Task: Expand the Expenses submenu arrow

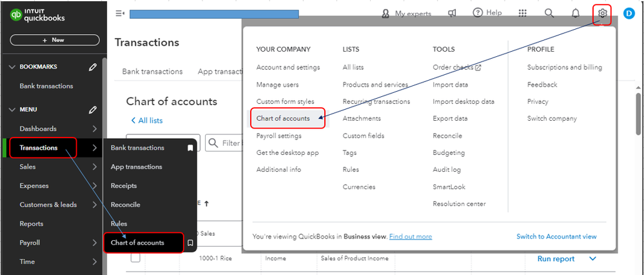Action: (95, 186)
